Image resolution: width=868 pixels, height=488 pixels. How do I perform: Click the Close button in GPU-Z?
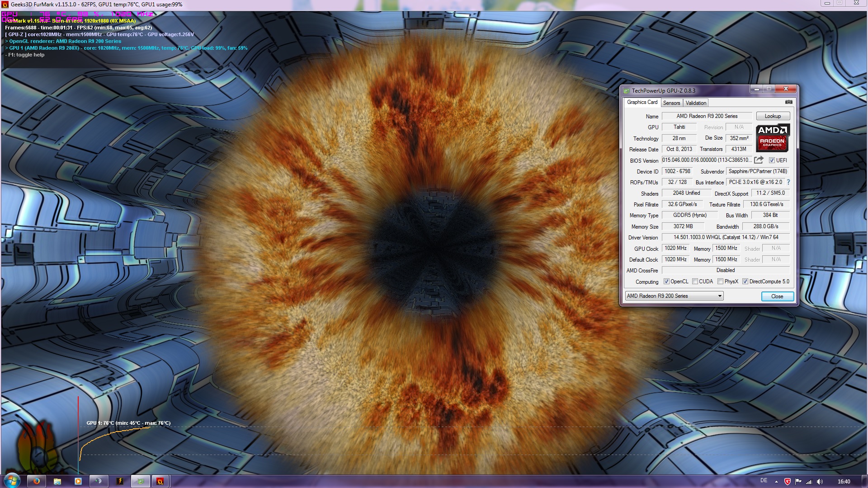[x=777, y=296]
